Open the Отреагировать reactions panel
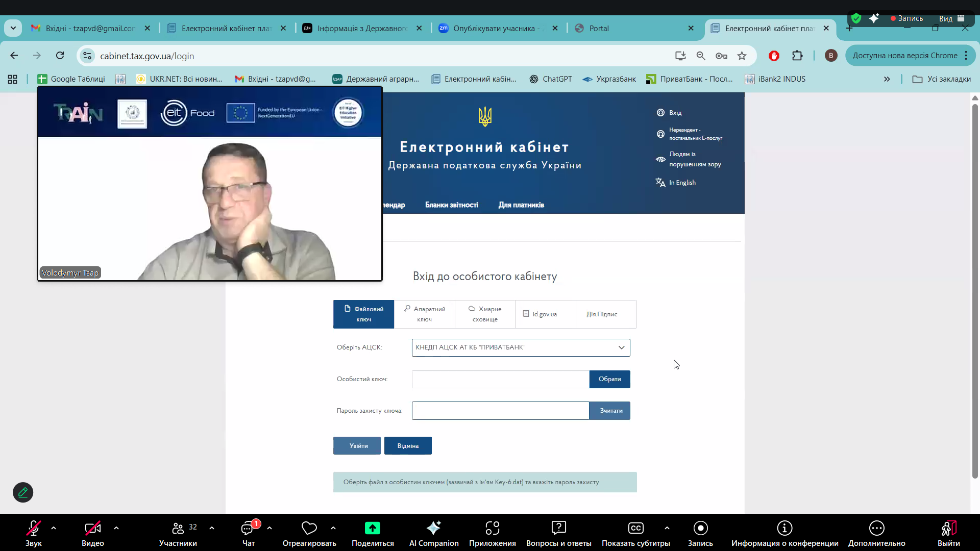The width and height of the screenshot is (980, 551). (x=309, y=533)
